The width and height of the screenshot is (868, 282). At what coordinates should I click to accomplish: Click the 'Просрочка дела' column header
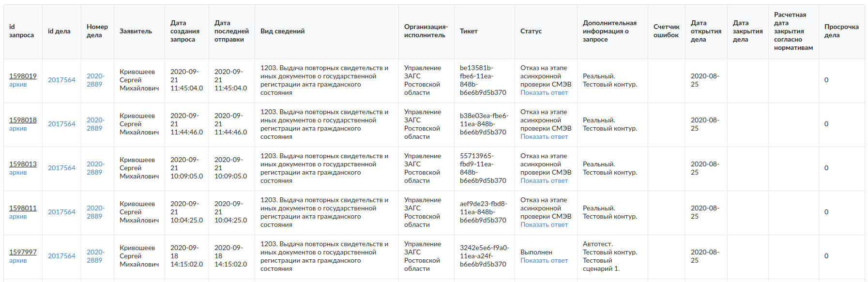click(841, 31)
